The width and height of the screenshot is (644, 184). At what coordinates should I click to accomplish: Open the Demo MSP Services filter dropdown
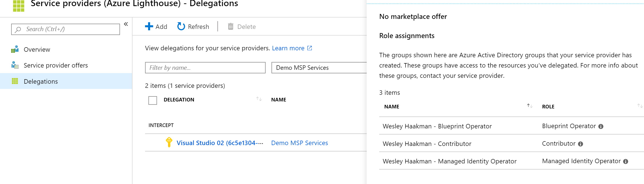click(319, 68)
